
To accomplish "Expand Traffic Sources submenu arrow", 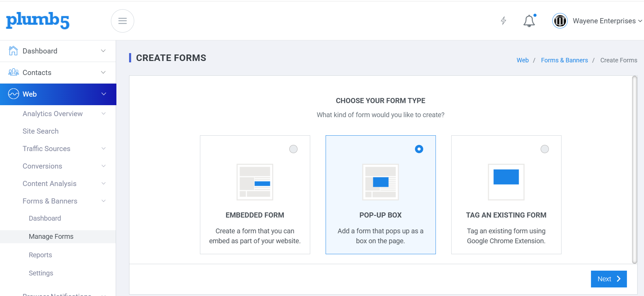I will click(104, 148).
